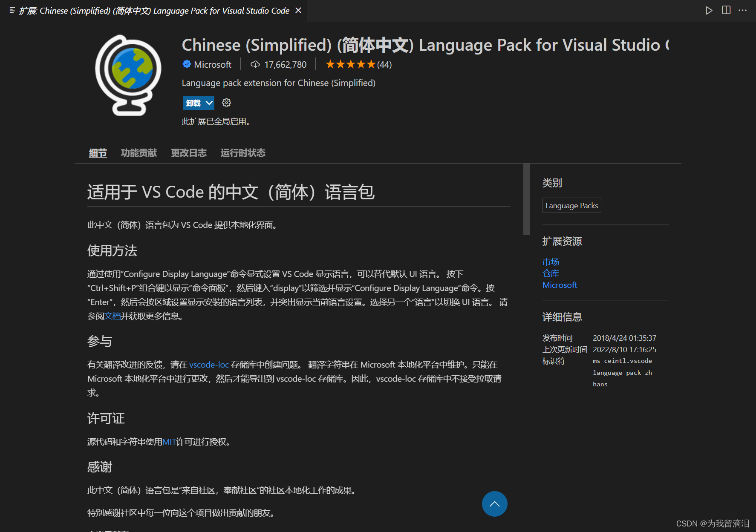Screen dimensions: 756x532
Task: Click the split editor icon
Action: tap(726, 10)
